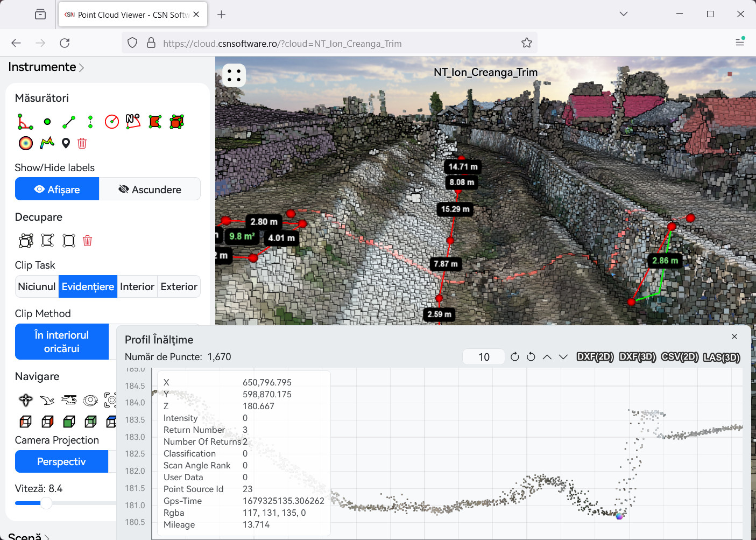Viewport: 756px width, 540px height.
Task: Select Niciunul as the Clip Task
Action: pyautogui.click(x=36, y=286)
